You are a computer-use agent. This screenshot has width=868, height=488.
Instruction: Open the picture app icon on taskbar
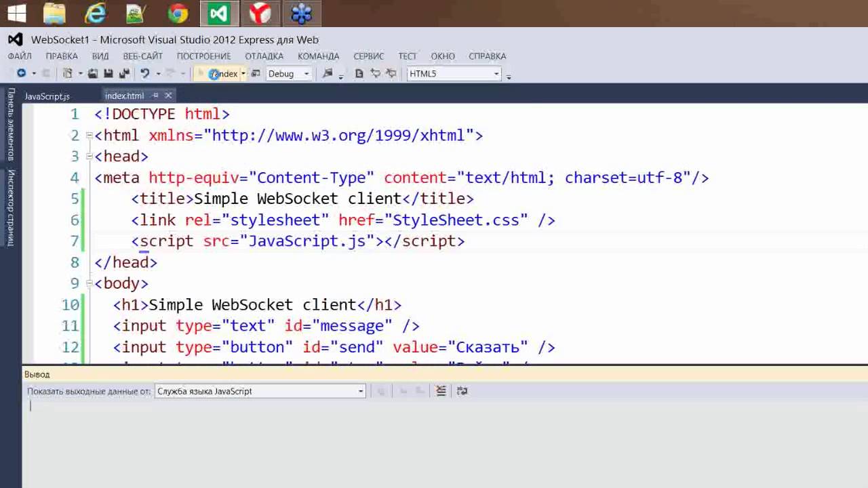[x=136, y=13]
